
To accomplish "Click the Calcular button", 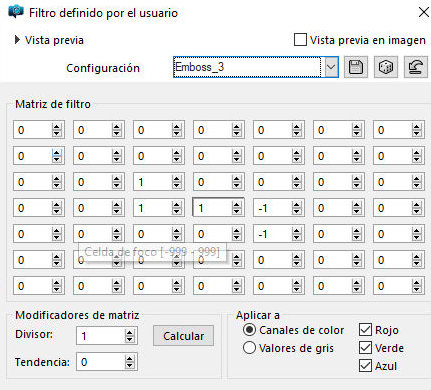I will pyautogui.click(x=183, y=336).
